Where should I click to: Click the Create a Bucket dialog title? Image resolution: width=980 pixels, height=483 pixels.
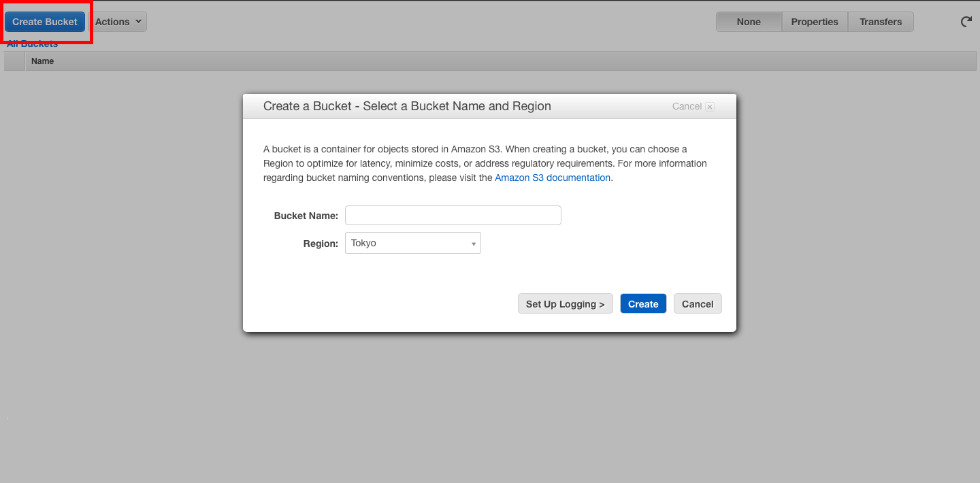point(407,106)
